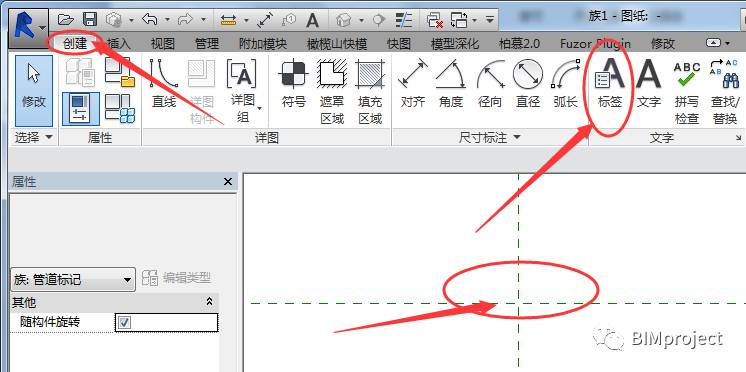Viewport: 746px width, 372px height.
Task: Click the 编辑类型 edit type button
Action: (176, 278)
